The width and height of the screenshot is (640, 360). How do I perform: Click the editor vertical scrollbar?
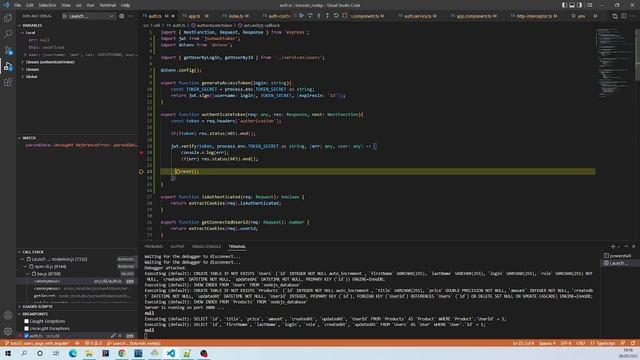click(x=637, y=55)
